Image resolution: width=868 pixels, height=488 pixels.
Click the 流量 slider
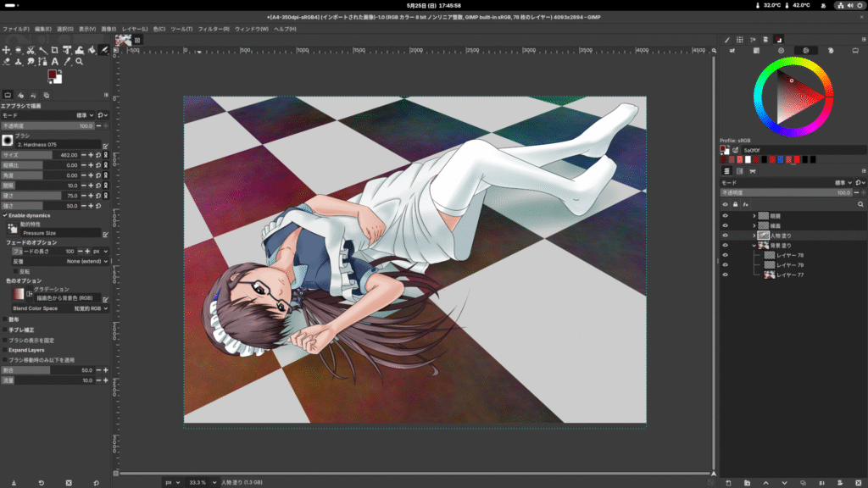tap(47, 380)
